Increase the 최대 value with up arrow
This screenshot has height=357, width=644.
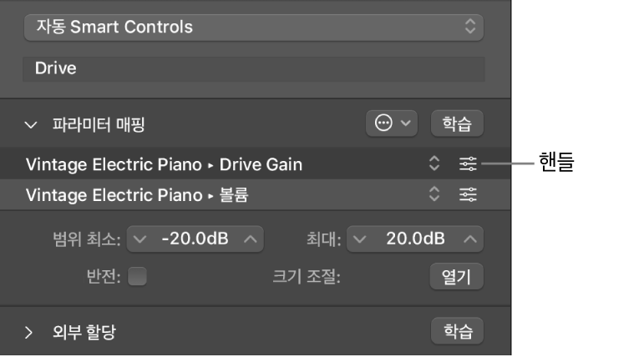(471, 240)
